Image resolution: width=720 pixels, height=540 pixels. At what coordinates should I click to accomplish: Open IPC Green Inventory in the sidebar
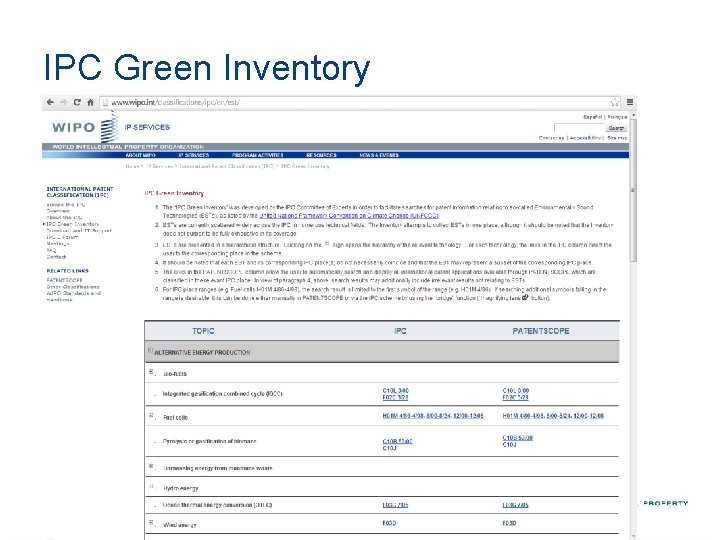pos(73,224)
